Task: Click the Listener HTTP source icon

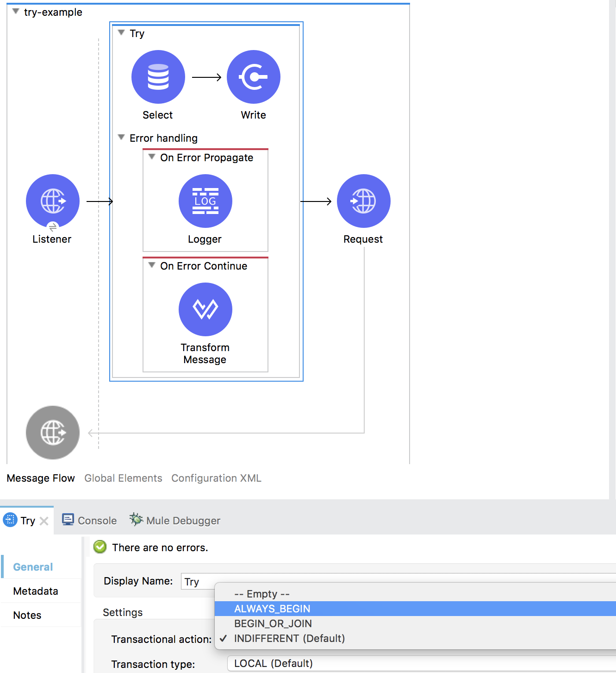Action: (x=53, y=201)
